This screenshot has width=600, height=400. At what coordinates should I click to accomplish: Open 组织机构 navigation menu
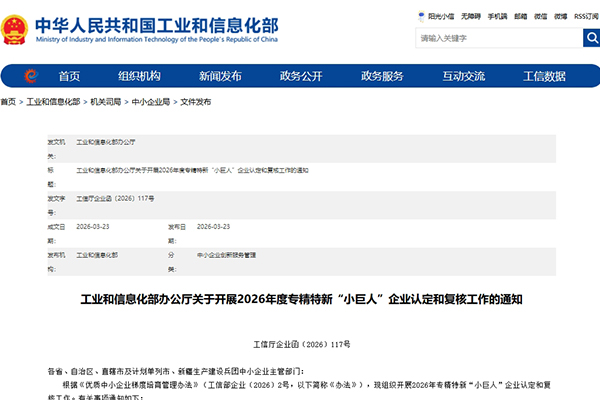(139, 76)
